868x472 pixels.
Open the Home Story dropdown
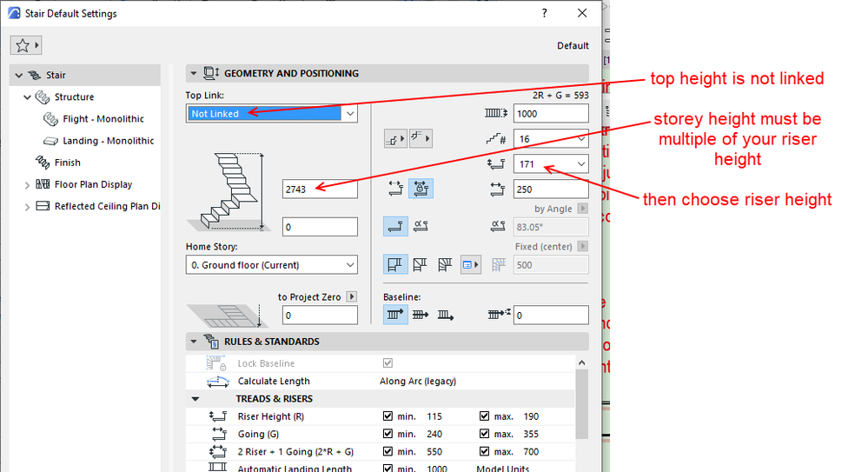pos(271,265)
